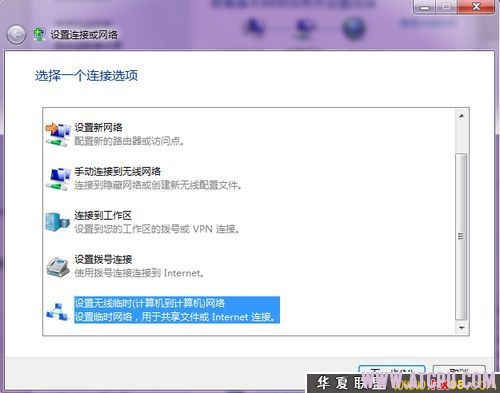Select the 手动连接到无线网络 computer icon
This screenshot has width=500, height=393.
(58, 179)
